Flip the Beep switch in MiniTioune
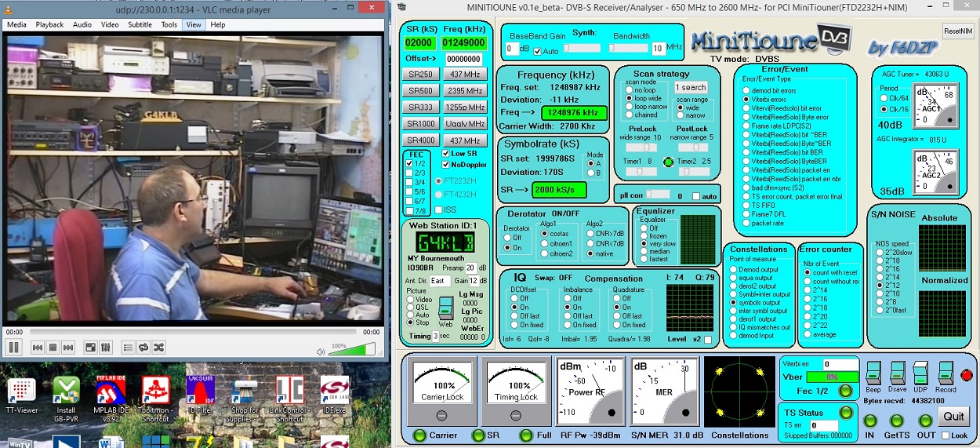The image size is (980, 448). click(873, 374)
